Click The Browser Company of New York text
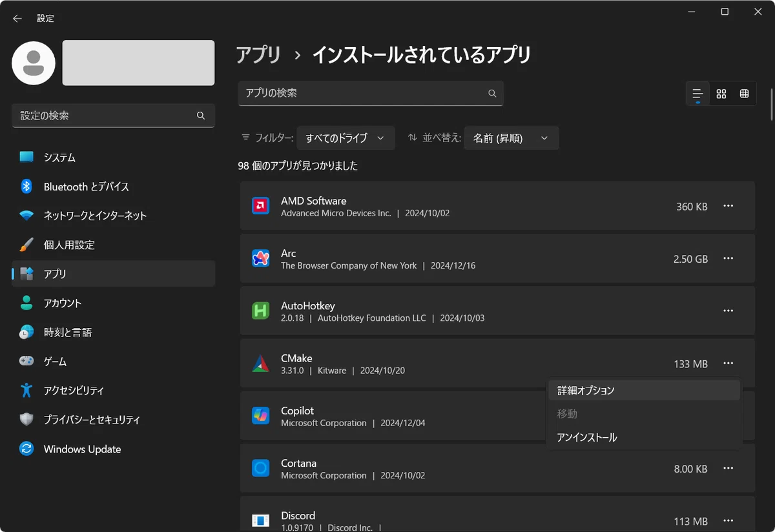This screenshot has width=775, height=532. coord(349,265)
